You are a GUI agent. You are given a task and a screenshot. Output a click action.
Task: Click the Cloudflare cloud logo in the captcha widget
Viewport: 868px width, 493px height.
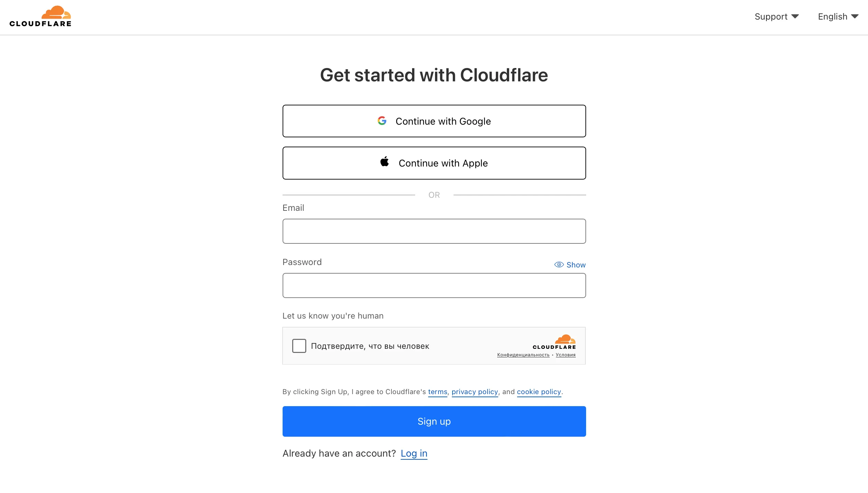(x=565, y=339)
